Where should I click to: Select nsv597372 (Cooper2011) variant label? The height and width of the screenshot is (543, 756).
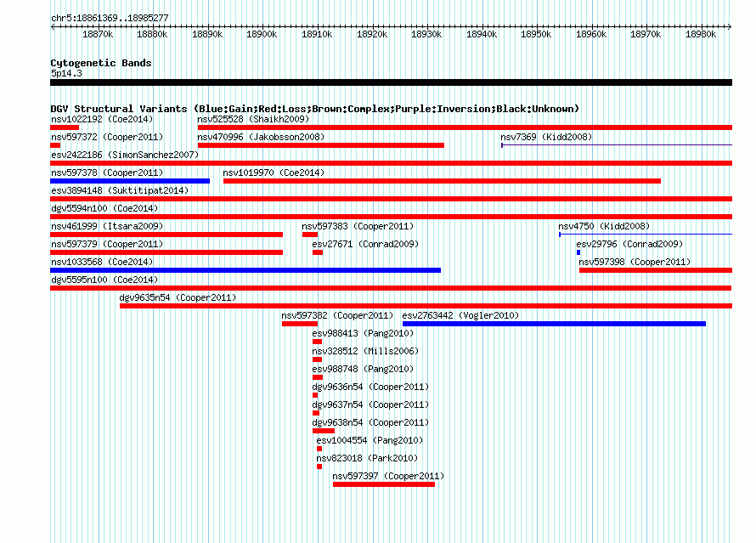point(107,137)
